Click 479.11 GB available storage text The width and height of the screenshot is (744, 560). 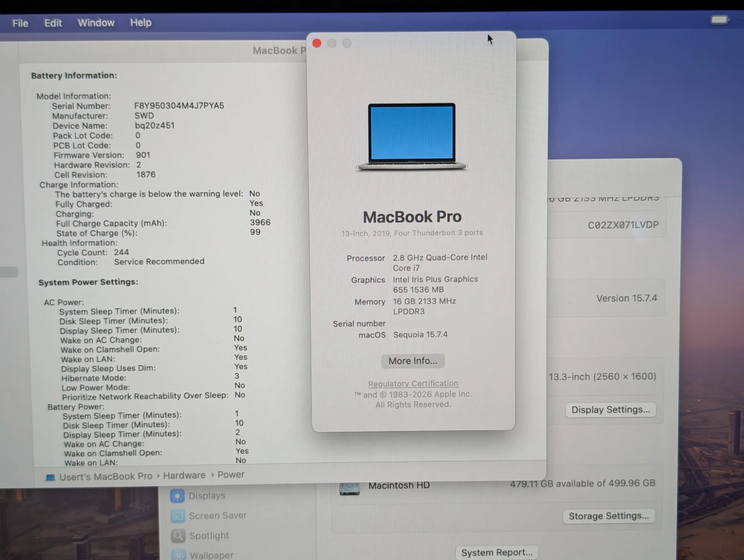tap(583, 483)
